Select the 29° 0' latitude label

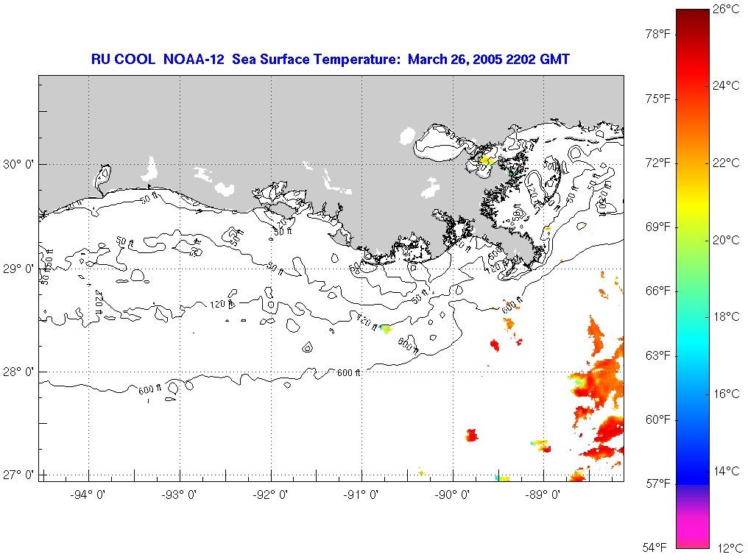coord(18,269)
